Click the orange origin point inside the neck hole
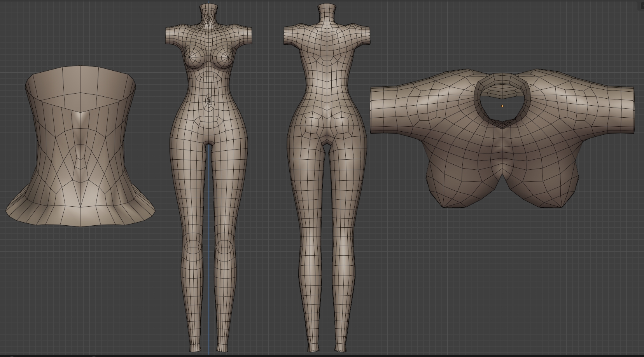 pos(502,106)
